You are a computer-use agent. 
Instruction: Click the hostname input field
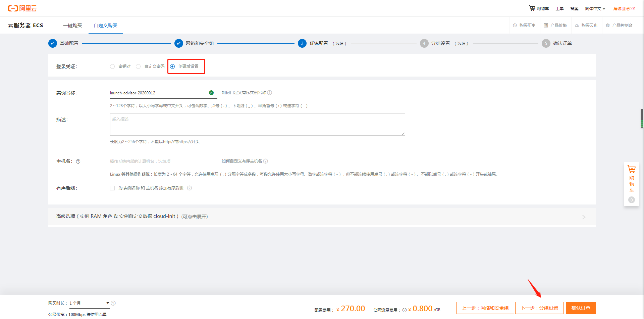164,162
